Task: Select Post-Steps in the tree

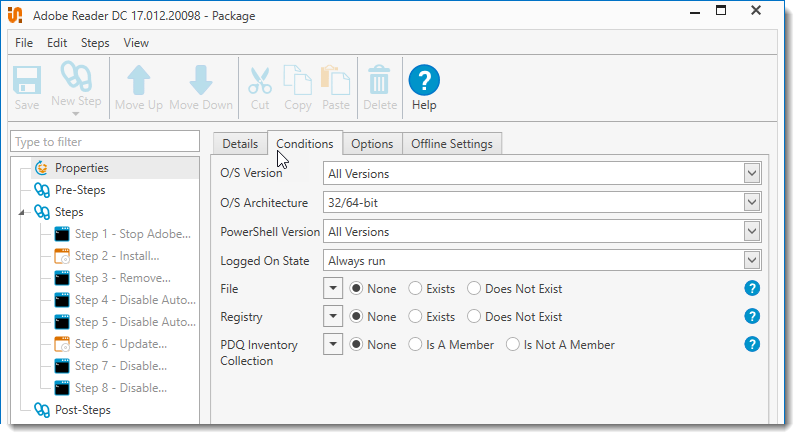Action: (82, 410)
